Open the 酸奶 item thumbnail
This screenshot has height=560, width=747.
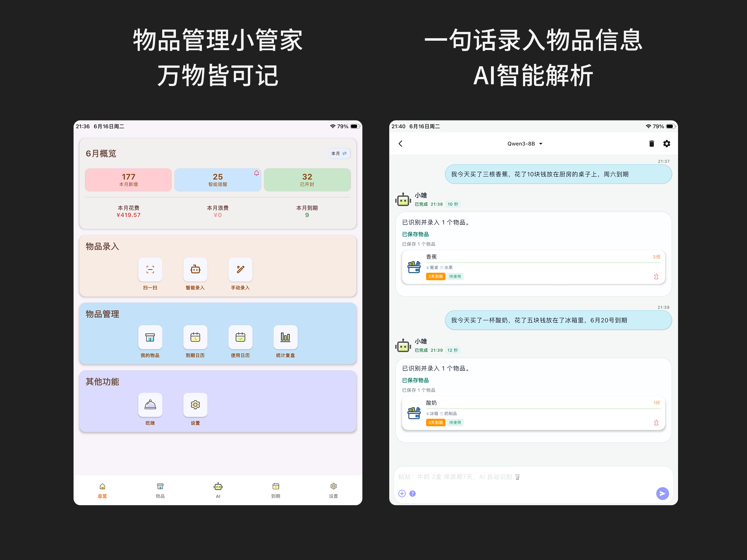click(414, 413)
